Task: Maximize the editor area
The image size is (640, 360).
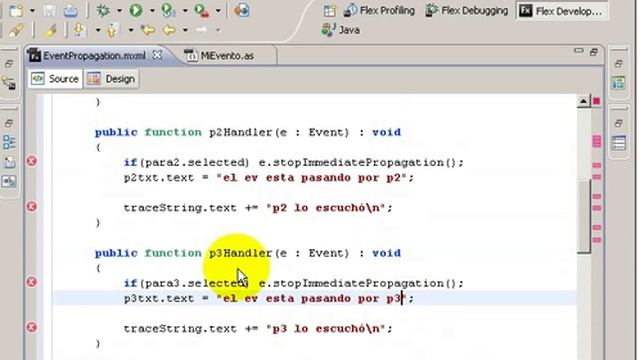Action: [x=593, y=52]
